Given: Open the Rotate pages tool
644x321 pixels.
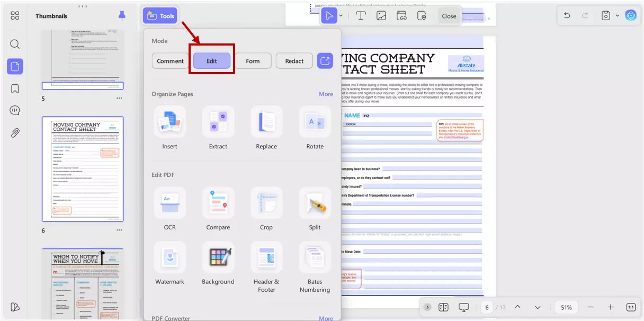Looking at the screenshot, I should [315, 128].
